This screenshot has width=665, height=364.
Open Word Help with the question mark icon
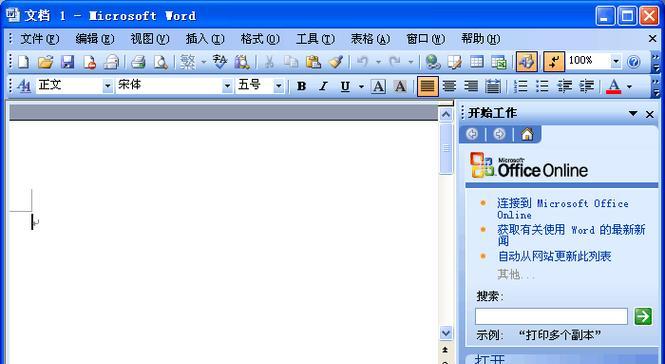click(x=633, y=62)
